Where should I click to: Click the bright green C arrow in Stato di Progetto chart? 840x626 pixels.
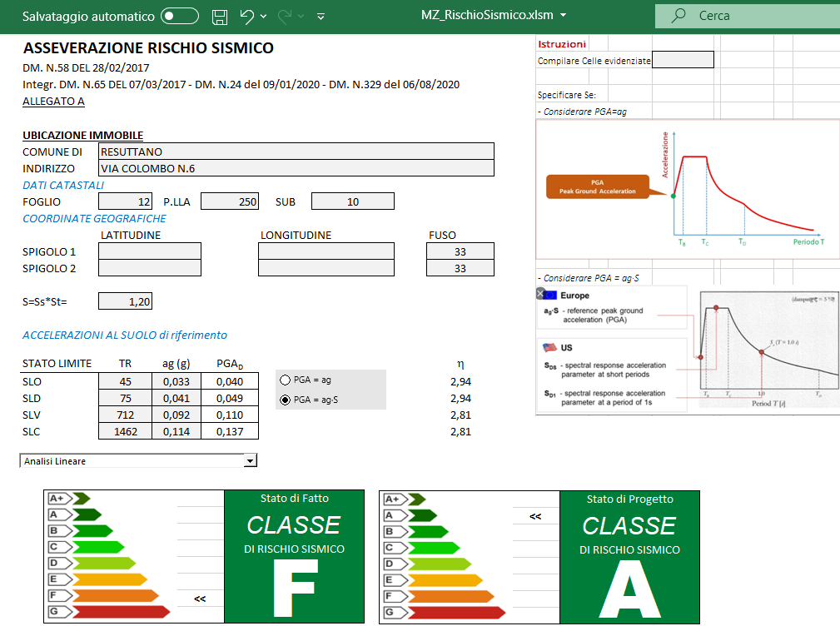pyautogui.click(x=434, y=548)
